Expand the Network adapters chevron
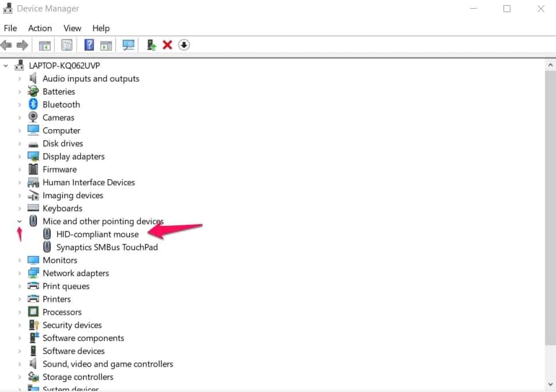The width and height of the screenshot is (556, 392). (20, 273)
